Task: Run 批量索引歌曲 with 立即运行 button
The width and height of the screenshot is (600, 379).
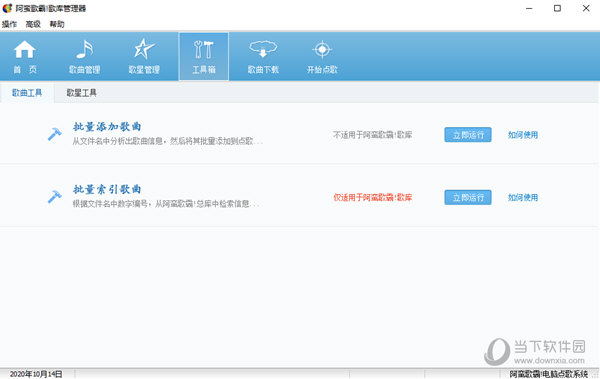Action: pyautogui.click(x=468, y=198)
